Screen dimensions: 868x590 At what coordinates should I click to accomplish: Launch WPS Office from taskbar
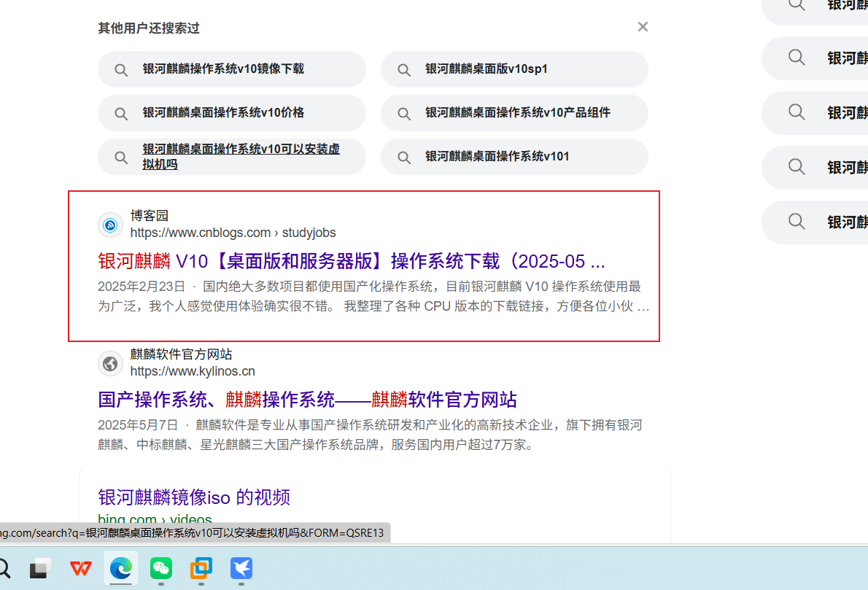pos(81,568)
